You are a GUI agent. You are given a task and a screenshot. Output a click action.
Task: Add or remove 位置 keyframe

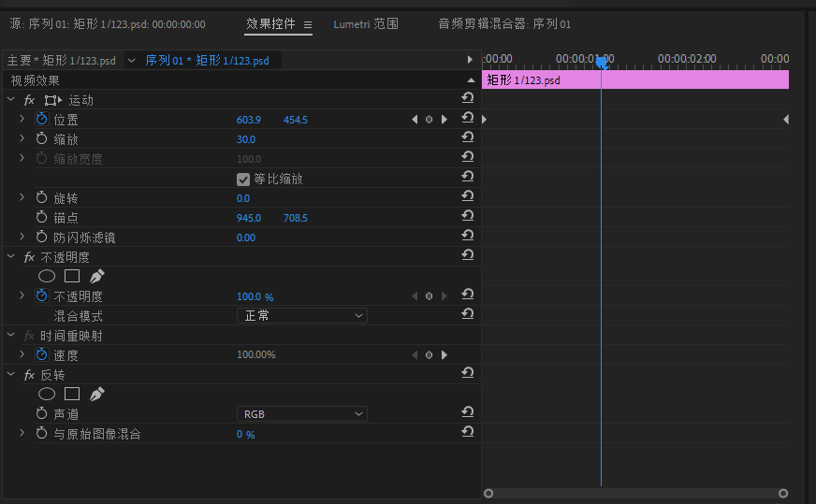pos(429,120)
